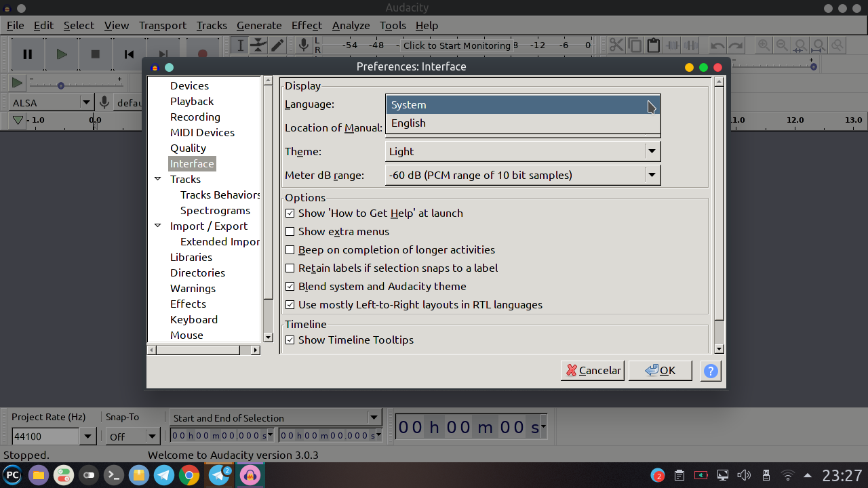Toggle Use mostly Left-to-Right layouts checkbox
Viewport: 868px width, 488px height.
(x=290, y=305)
